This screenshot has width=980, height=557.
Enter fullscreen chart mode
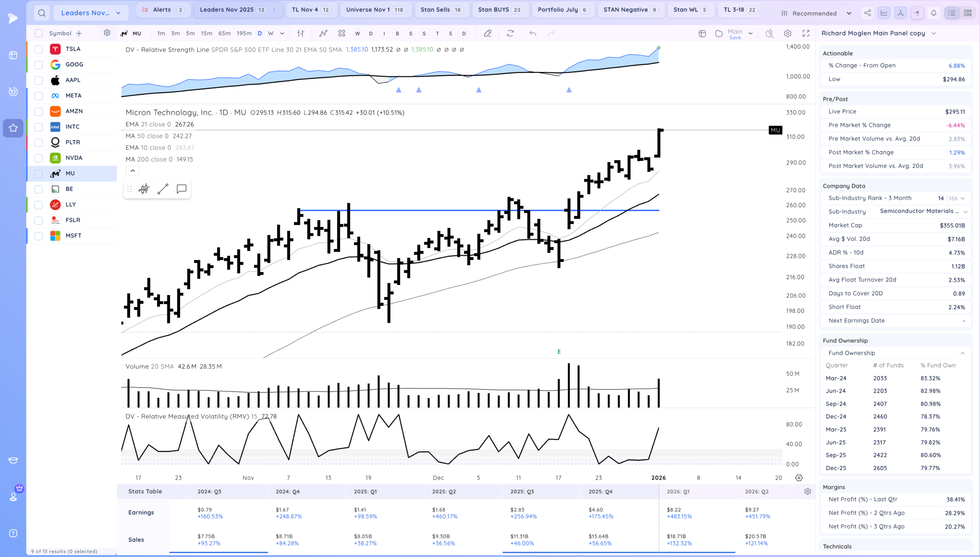pos(806,33)
